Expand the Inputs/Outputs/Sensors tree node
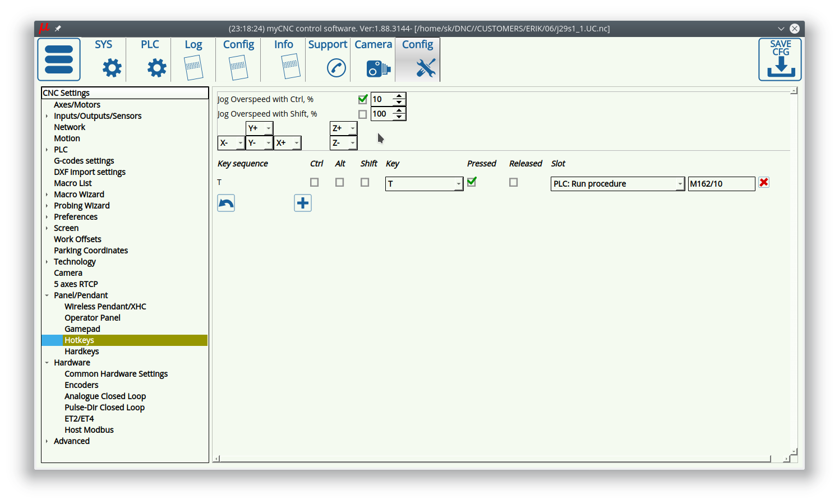 (47, 116)
